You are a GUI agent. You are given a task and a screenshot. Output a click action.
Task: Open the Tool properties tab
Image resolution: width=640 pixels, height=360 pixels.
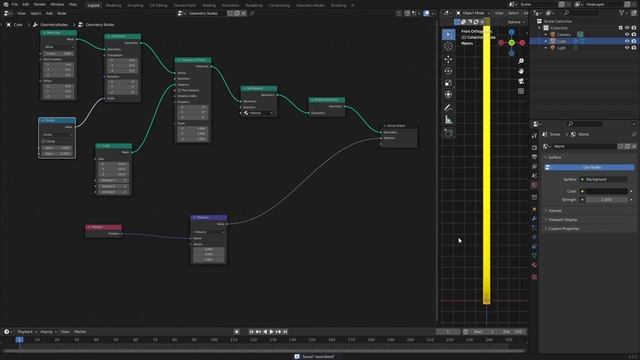point(534,136)
